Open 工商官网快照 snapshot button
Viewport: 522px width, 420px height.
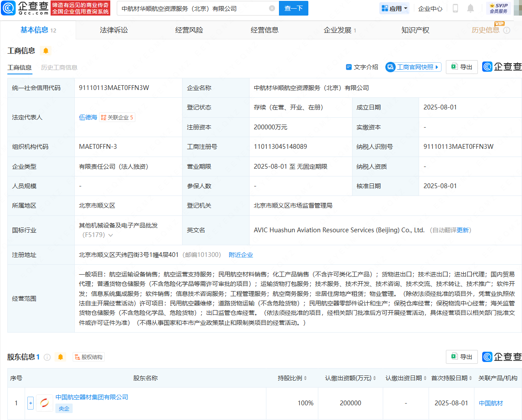tap(413, 67)
